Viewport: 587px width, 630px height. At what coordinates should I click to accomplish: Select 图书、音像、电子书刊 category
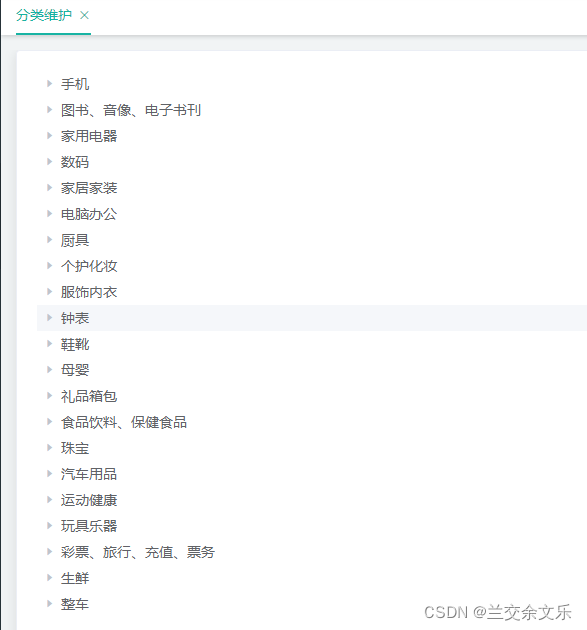coord(131,110)
